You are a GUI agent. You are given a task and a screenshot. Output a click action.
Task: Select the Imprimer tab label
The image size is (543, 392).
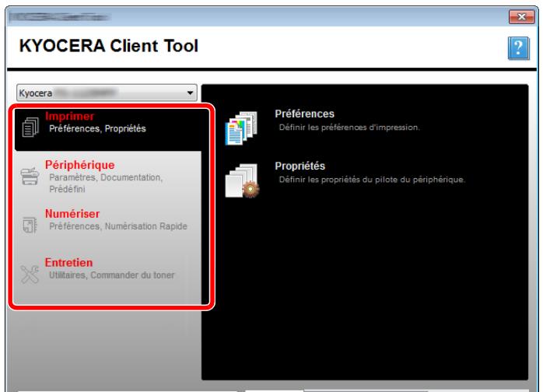point(69,117)
